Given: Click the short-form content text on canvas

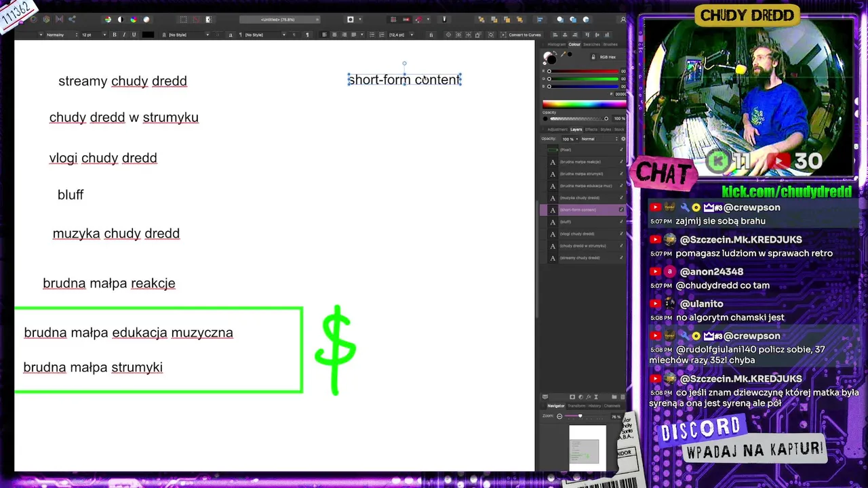Looking at the screenshot, I should [404, 80].
